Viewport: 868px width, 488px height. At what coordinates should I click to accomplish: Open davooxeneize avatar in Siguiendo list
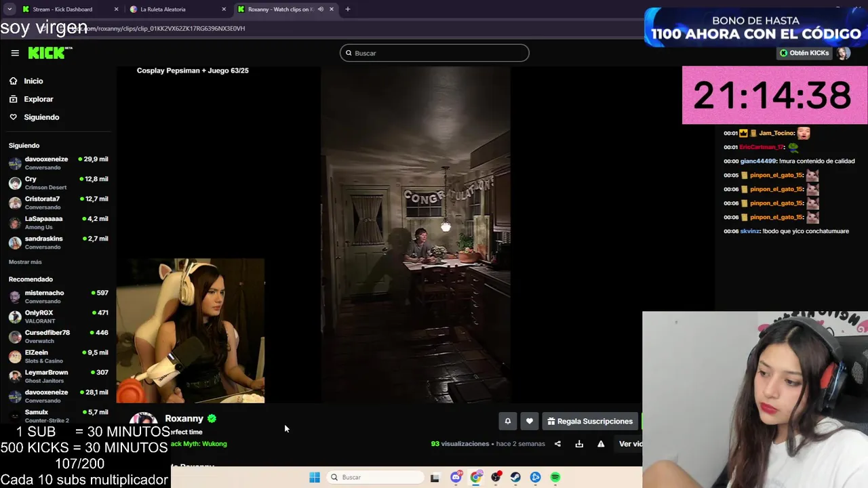tap(15, 163)
